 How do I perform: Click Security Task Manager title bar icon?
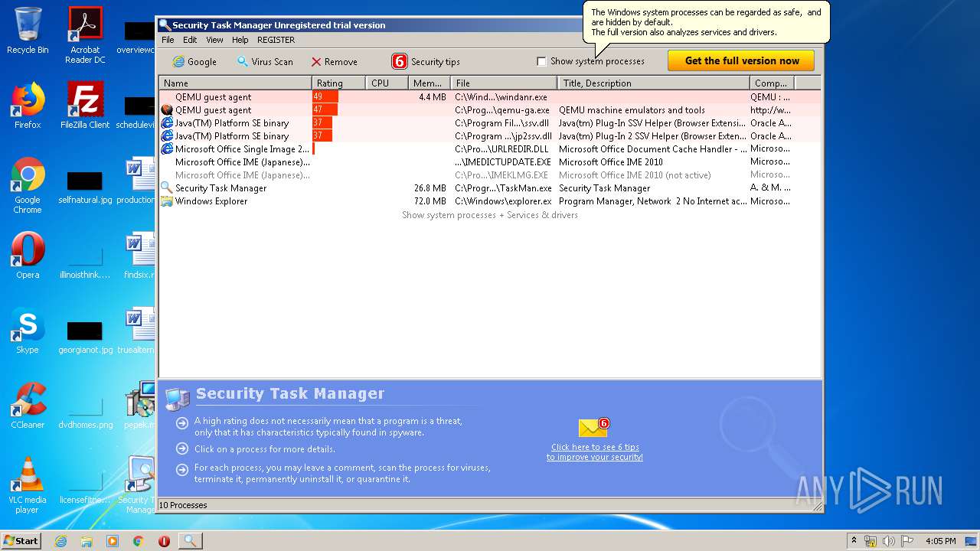pos(165,24)
